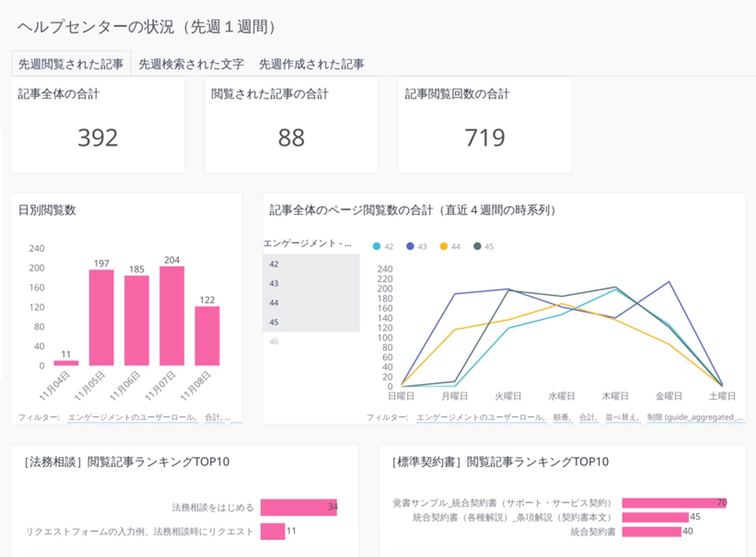Viewport: 756px width, 557px height.
Task: Click the [法務相談] 閲覧記事ランキングTOP10 title
Action: click(127, 461)
